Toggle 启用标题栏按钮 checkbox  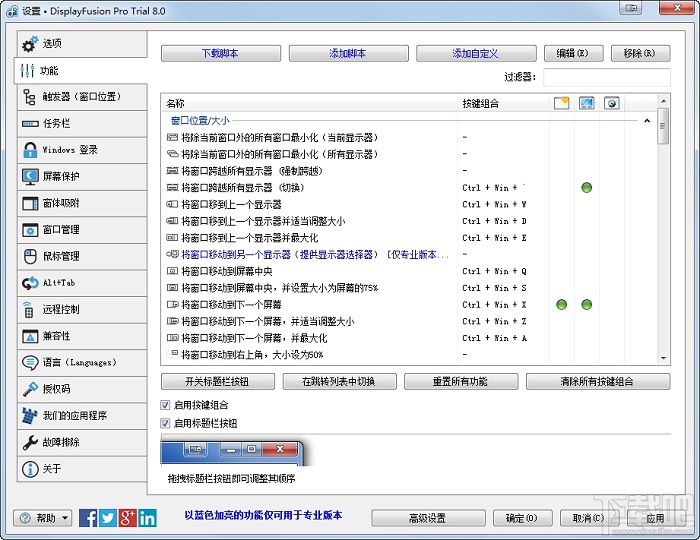(x=166, y=423)
